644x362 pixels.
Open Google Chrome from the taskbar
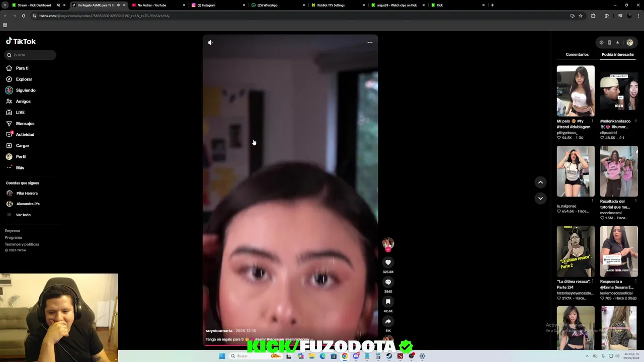pos(345,356)
